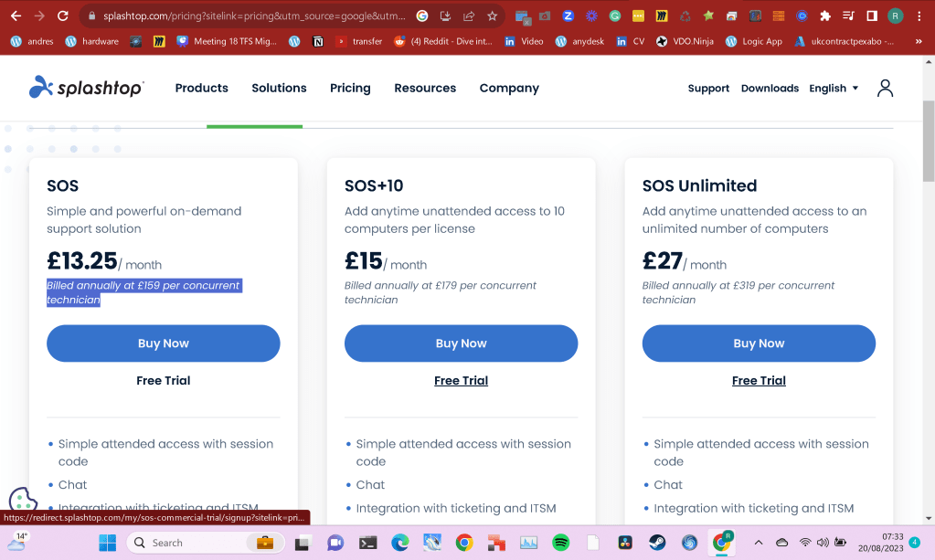Open the English language dropdown

pyautogui.click(x=834, y=89)
